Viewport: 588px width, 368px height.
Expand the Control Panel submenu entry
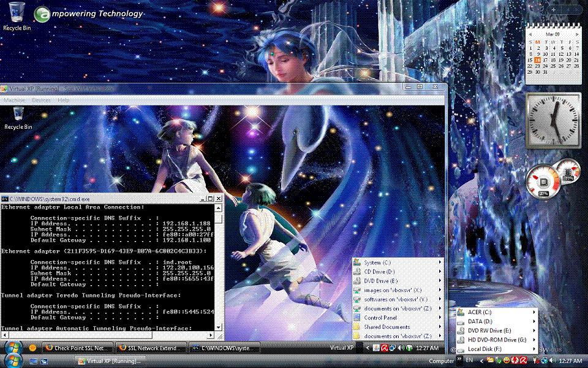[398, 318]
